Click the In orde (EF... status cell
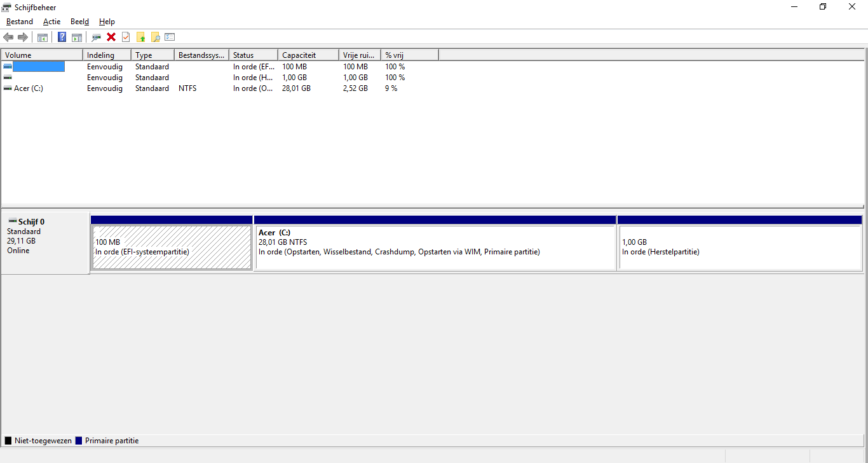The width and height of the screenshot is (868, 463). pyautogui.click(x=254, y=66)
